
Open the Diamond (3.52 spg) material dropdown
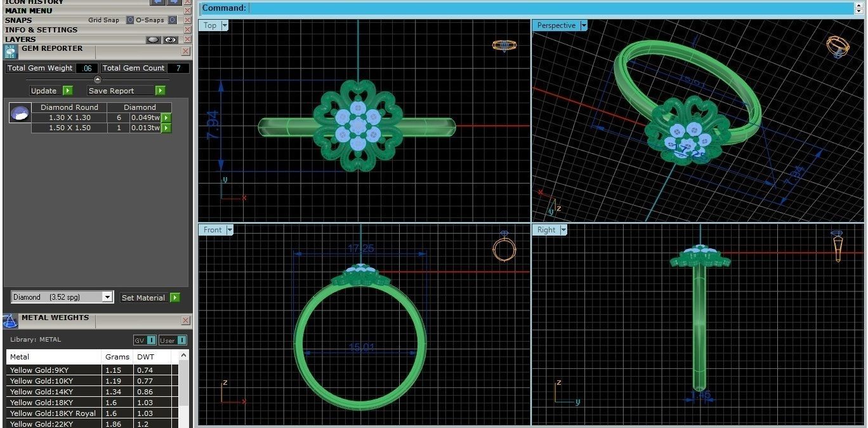click(x=107, y=297)
